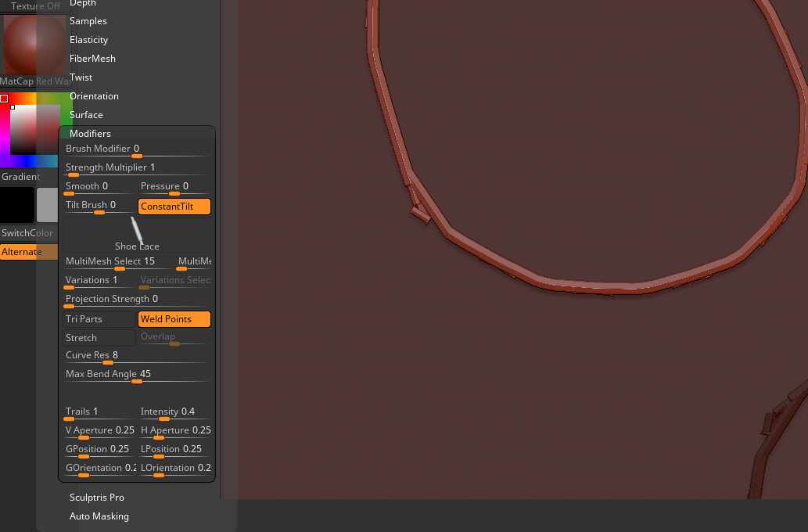Toggle the Alternate color button
This screenshot has width=808, height=532.
(28, 252)
